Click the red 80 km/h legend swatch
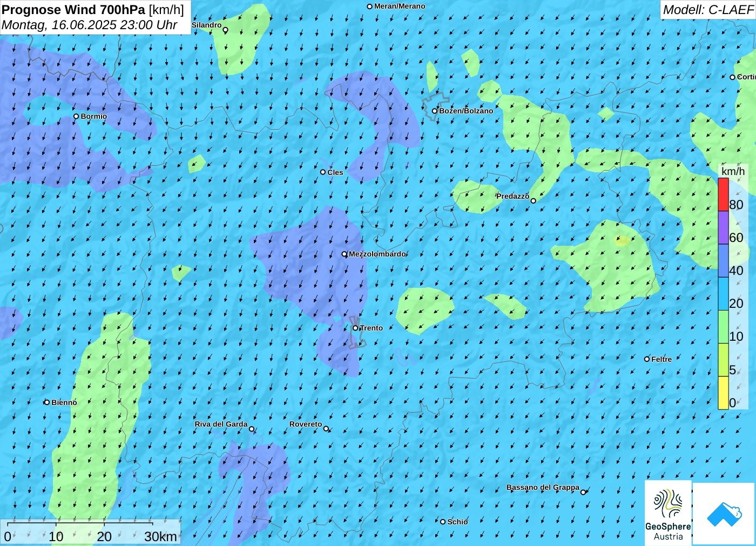 click(723, 194)
